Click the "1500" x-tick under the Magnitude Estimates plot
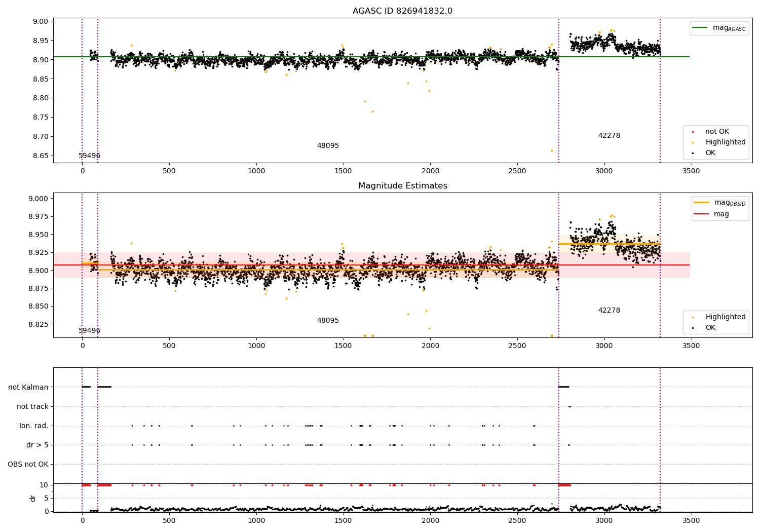The image size is (760, 532). pyautogui.click(x=343, y=346)
